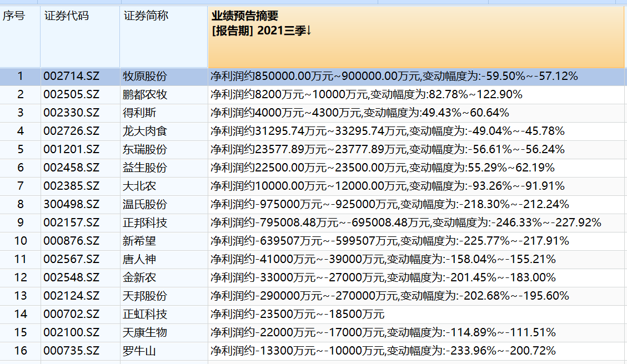This screenshot has width=627, height=364.
Task: Select forecast text 净利润约31295.74万元~33295.74万元
Action: coord(308,131)
